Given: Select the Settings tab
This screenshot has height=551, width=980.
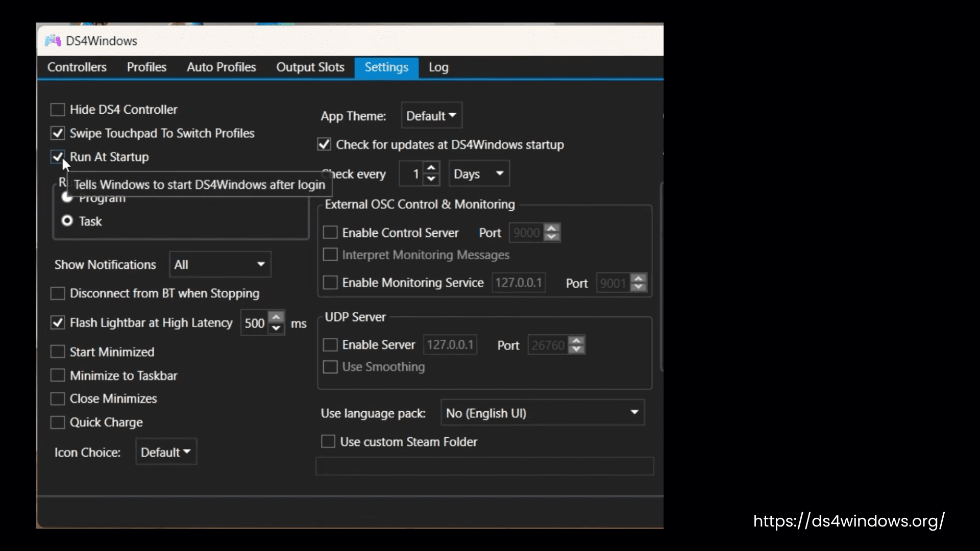Looking at the screenshot, I should 386,67.
